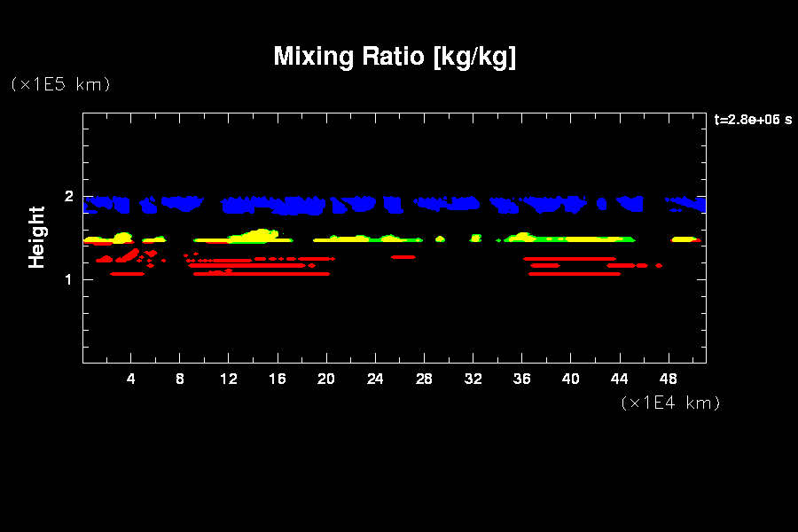Click x-axis tick label 32

click(473, 379)
